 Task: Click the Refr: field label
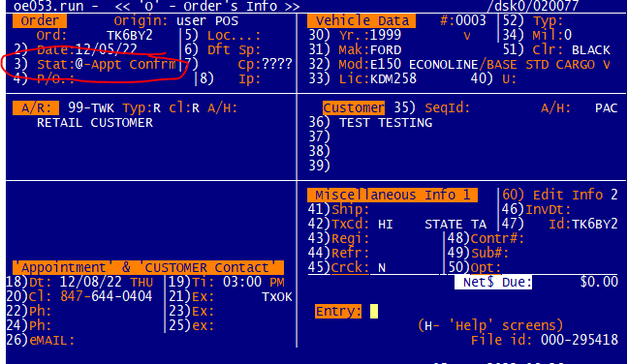click(350, 254)
